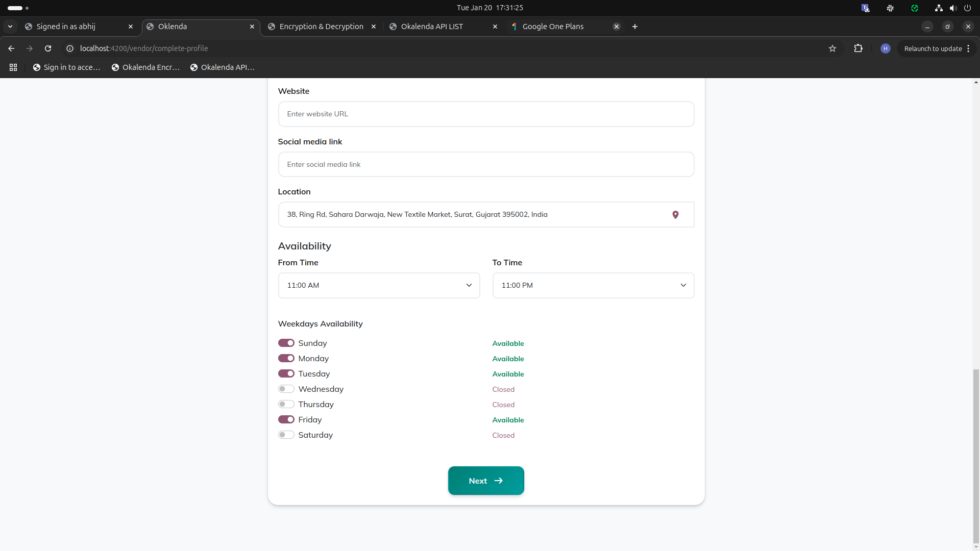980x551 pixels.
Task: Click the Website URL input field
Action: point(486,114)
